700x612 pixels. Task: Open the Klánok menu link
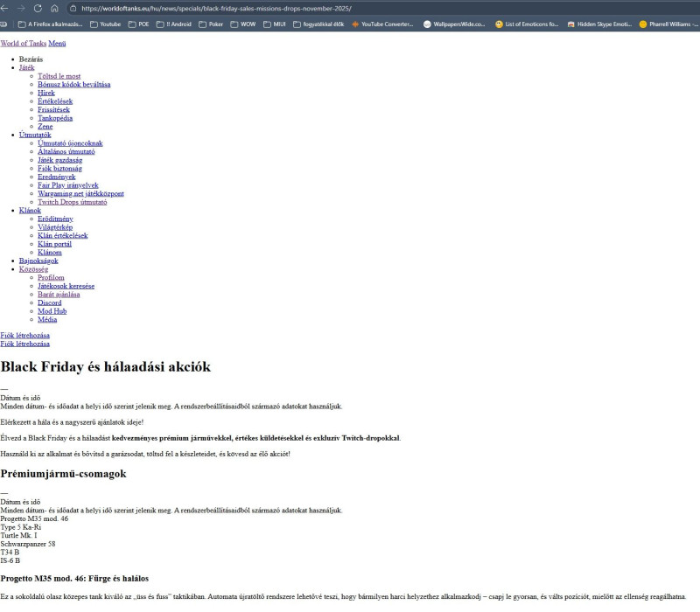(x=30, y=210)
